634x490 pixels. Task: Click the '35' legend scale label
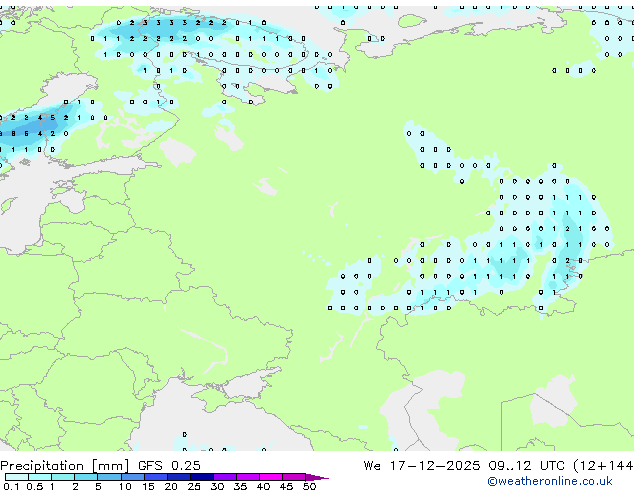240,486
